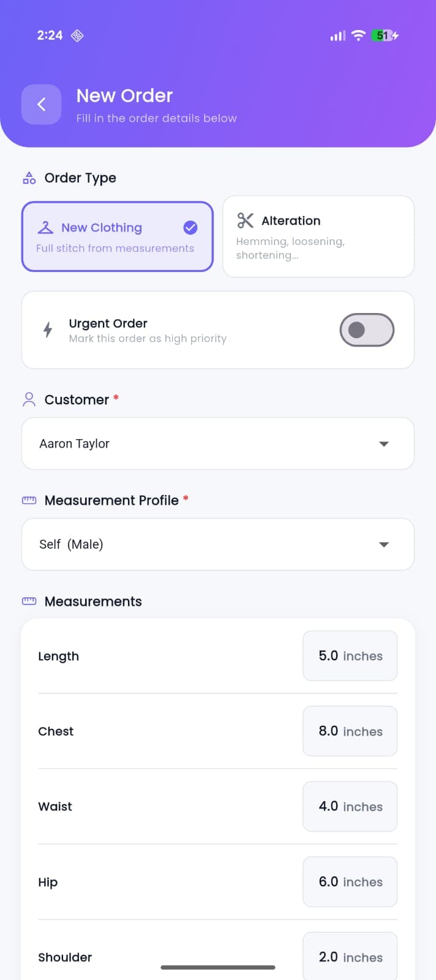Screen dimensions: 436x980
Task: Edit the Shoulder measurement value
Action: (x=350, y=957)
